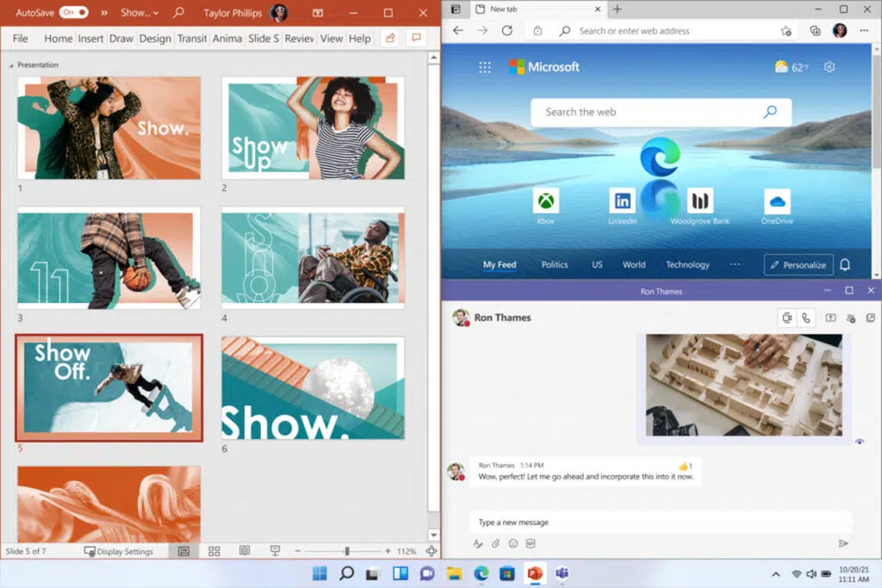The width and height of the screenshot is (882, 588).
Task: Open screen sharing in the Teams conversation
Action: pyautogui.click(x=830, y=317)
